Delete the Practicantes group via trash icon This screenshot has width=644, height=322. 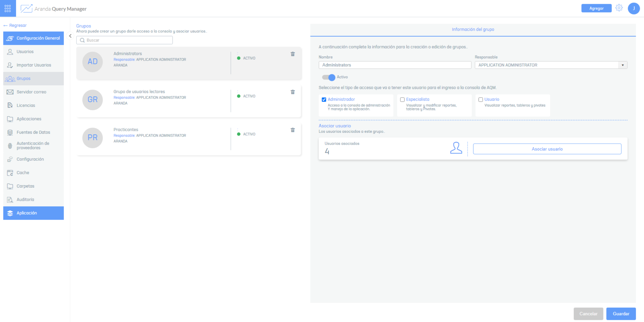(293, 130)
